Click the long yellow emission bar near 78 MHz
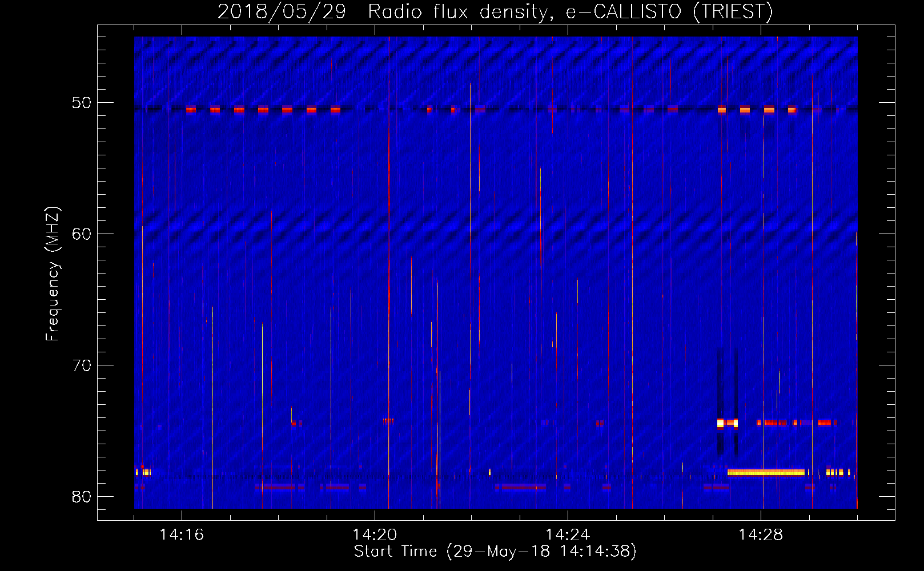Image resolution: width=924 pixels, height=571 pixels. pos(766,472)
